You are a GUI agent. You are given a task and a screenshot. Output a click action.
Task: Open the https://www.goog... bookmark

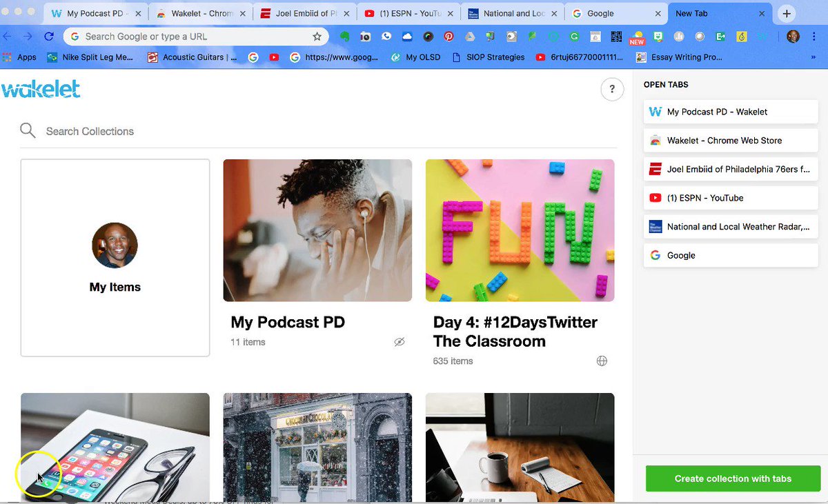point(333,57)
